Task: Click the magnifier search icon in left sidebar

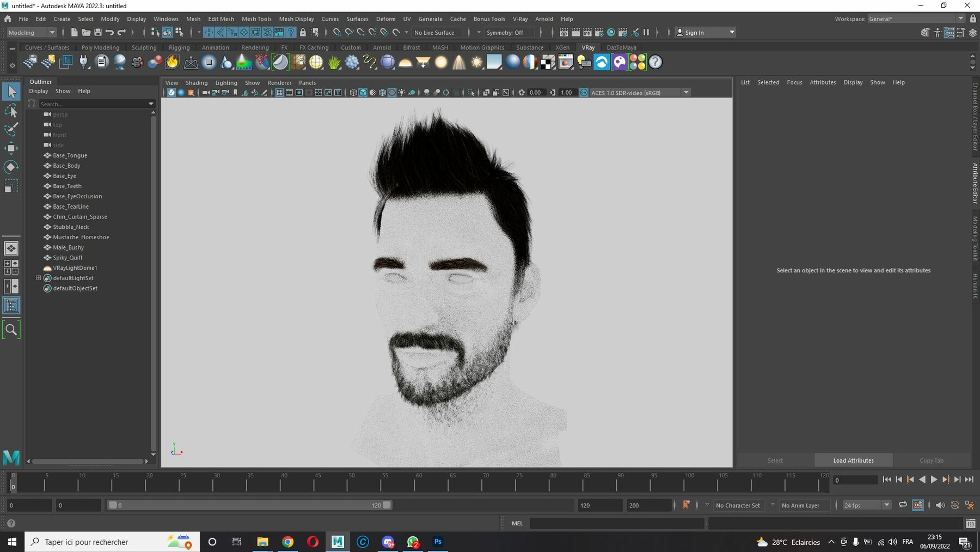Action: 11,330
